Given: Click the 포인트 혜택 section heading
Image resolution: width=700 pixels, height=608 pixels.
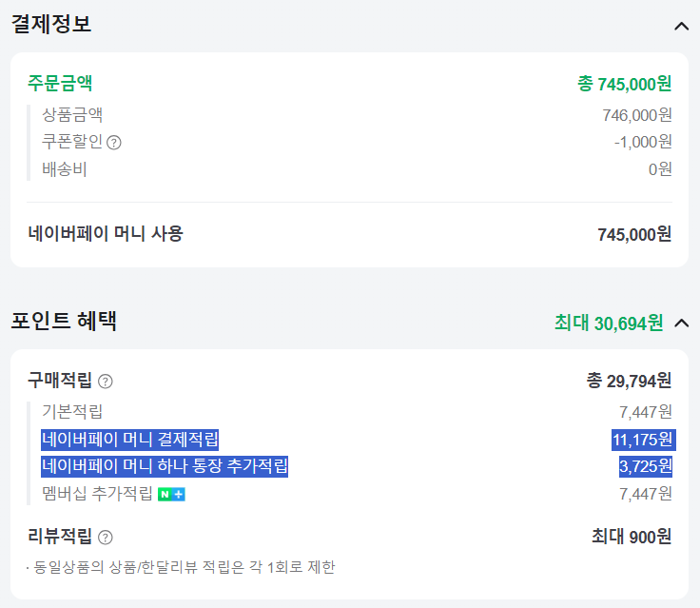Looking at the screenshot, I should pyautogui.click(x=64, y=321).
